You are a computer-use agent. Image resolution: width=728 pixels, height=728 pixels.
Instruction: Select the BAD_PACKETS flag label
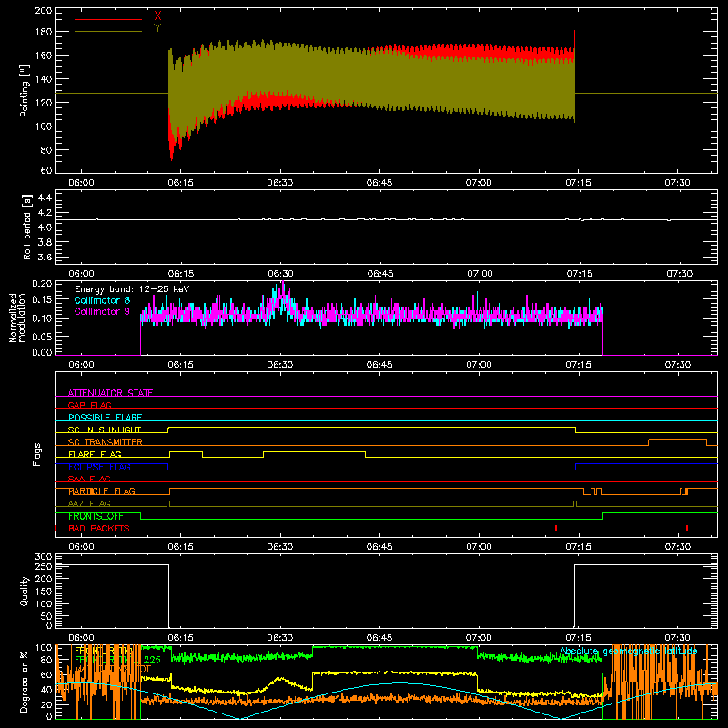click(x=99, y=528)
